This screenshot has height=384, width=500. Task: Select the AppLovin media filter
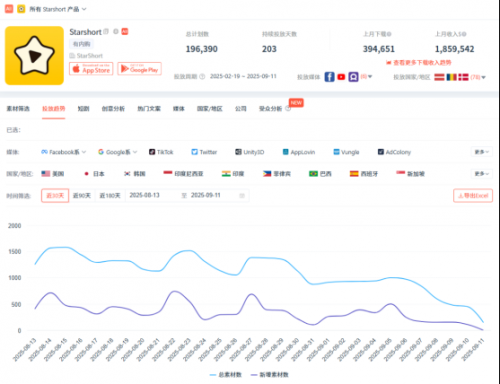click(x=299, y=152)
